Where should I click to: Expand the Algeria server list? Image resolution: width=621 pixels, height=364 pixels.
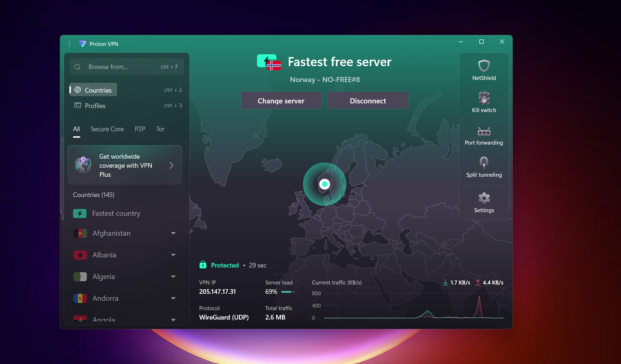click(x=173, y=277)
